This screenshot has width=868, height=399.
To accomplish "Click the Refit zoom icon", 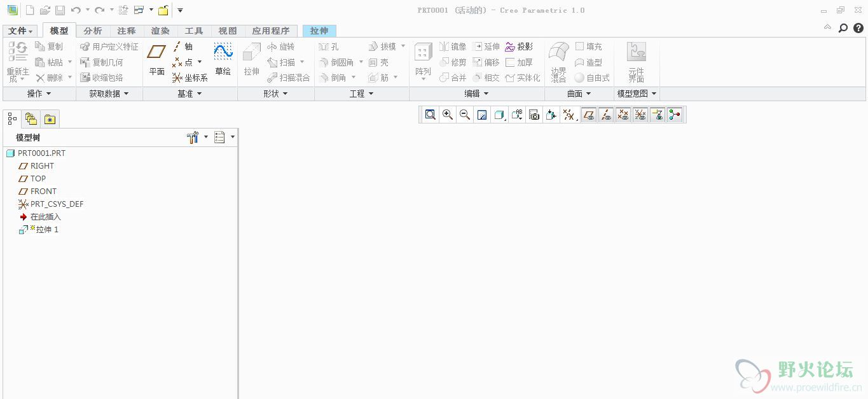I will pyautogui.click(x=431, y=115).
